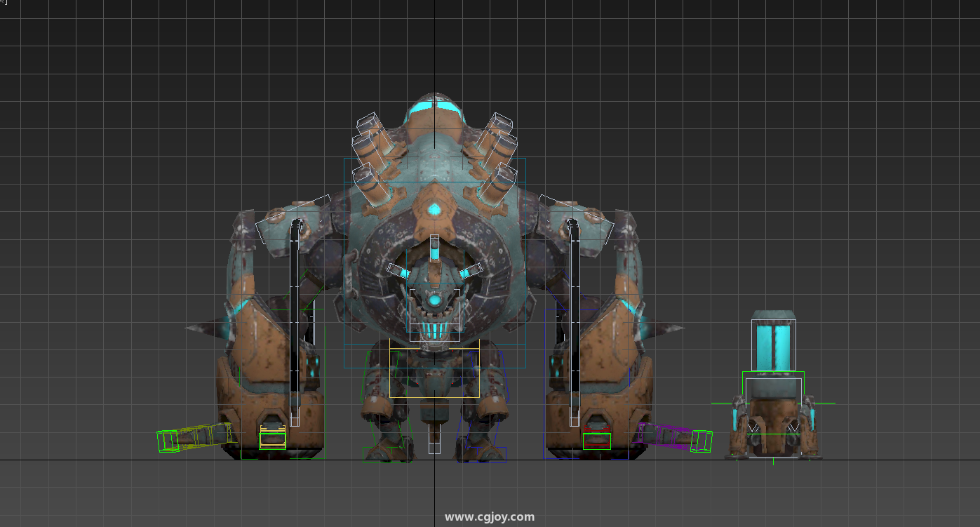Click the cyan glowing teeth of the skull

coord(435,331)
